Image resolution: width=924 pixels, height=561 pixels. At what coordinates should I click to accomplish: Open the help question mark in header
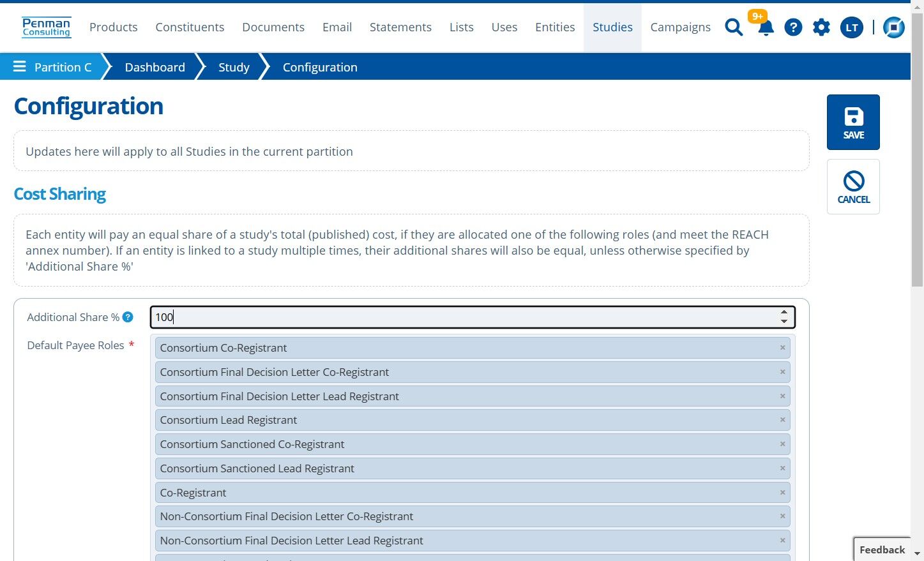point(793,27)
